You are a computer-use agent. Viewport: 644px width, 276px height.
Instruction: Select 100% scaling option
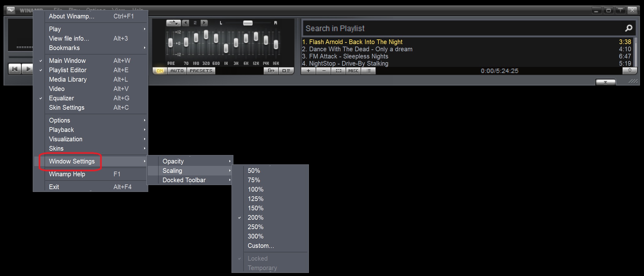click(x=270, y=189)
